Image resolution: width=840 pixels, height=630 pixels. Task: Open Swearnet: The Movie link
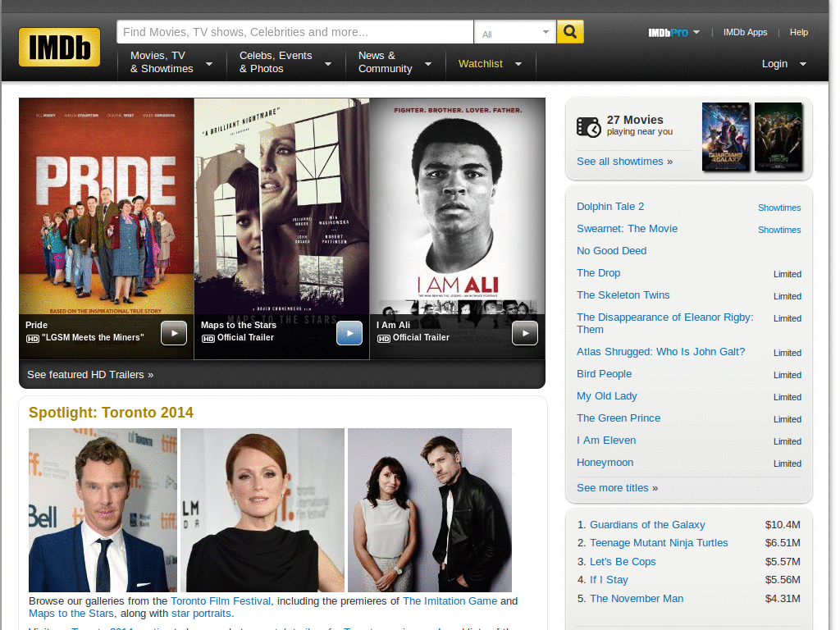coord(627,228)
